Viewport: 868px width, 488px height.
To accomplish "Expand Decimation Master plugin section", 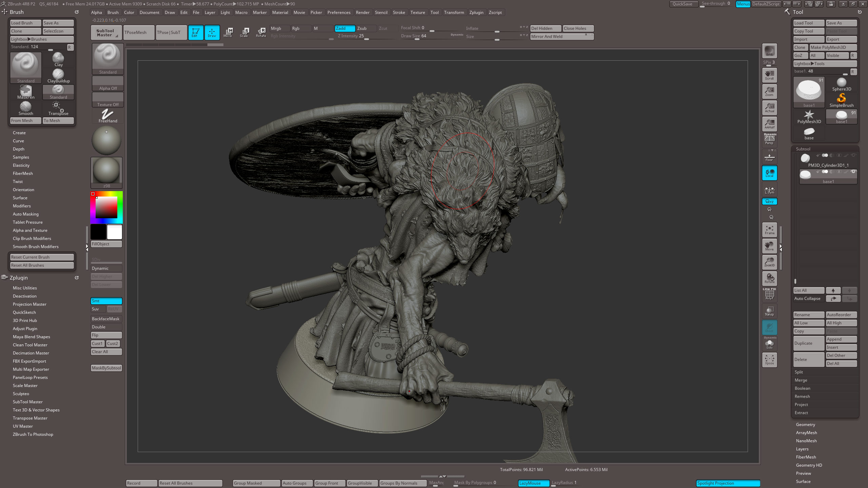I will click(x=31, y=353).
